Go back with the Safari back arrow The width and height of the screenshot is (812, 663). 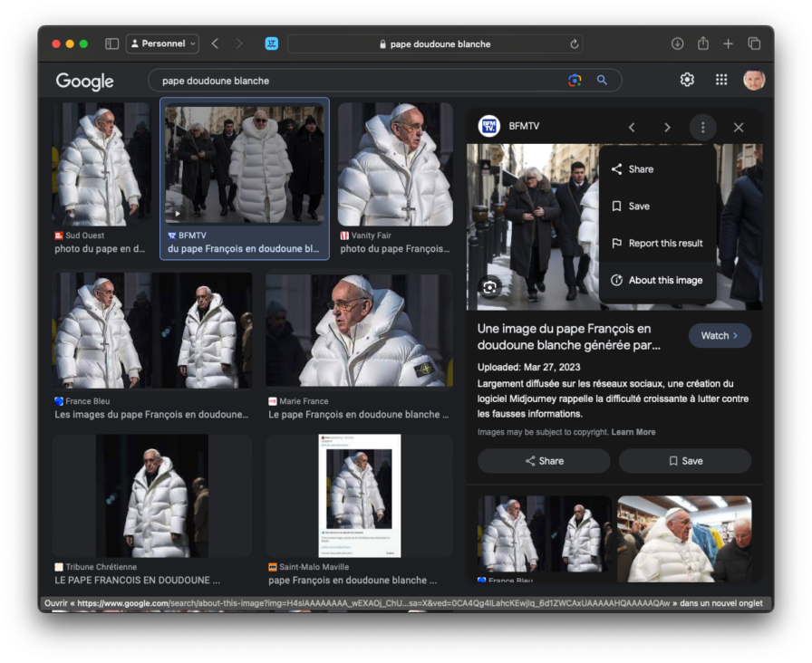[x=216, y=44]
